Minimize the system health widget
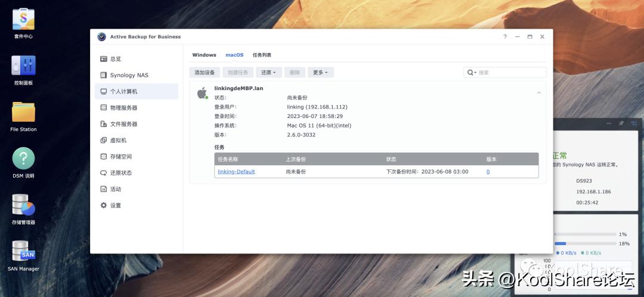This screenshot has height=297, width=644. pyautogui.click(x=609, y=123)
